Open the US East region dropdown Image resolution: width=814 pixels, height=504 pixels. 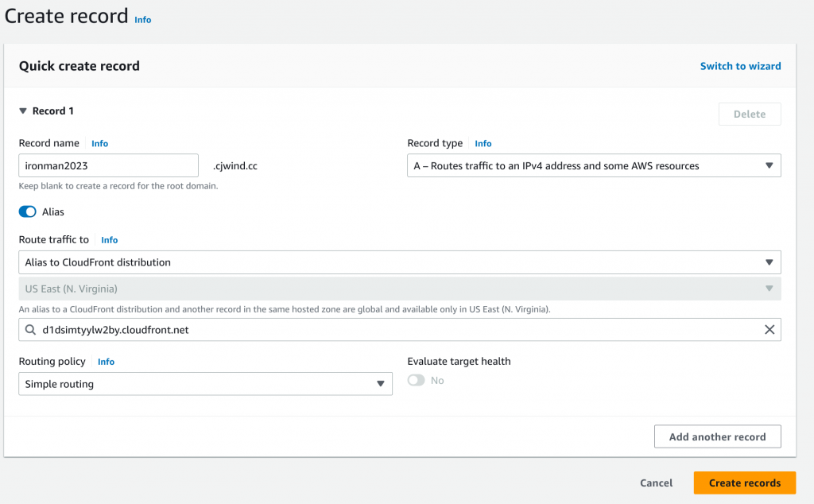tap(399, 289)
